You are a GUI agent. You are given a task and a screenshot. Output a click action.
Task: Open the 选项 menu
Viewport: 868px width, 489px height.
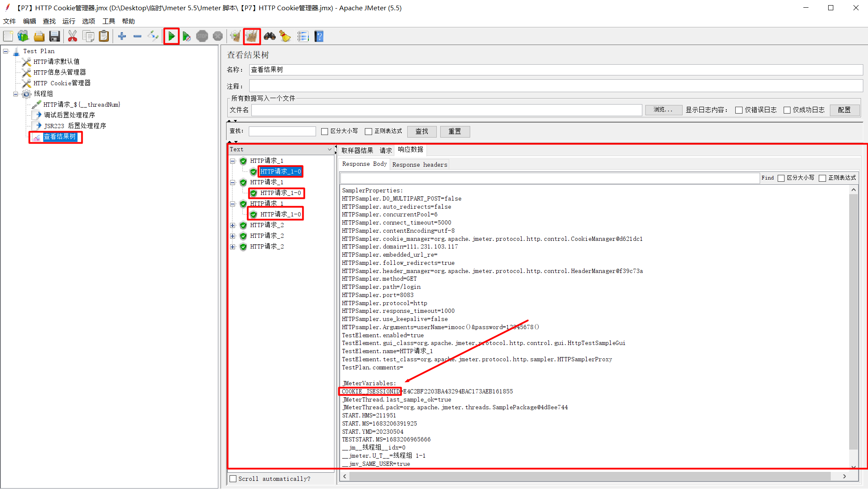(89, 21)
